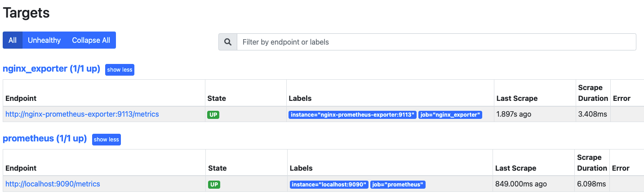Viewport: 644px width, 195px height.
Task: Click the UP badge for localhost:9090
Action: pyautogui.click(x=214, y=185)
